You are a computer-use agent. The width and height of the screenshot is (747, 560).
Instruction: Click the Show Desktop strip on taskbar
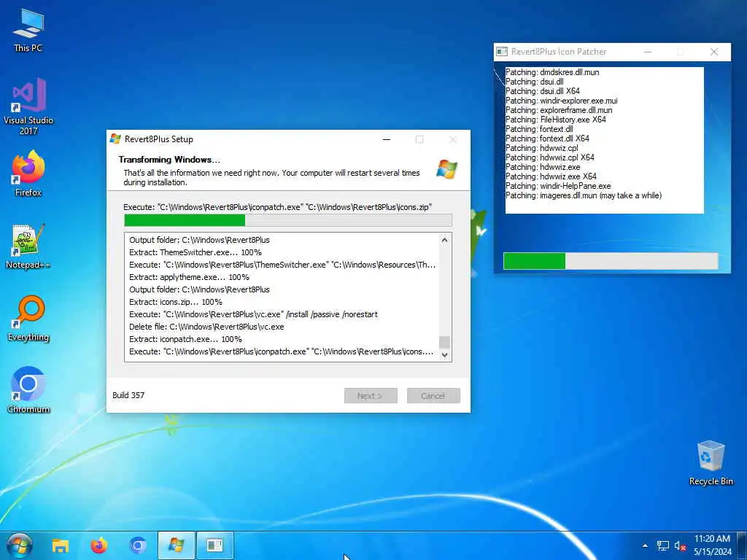pos(741,545)
